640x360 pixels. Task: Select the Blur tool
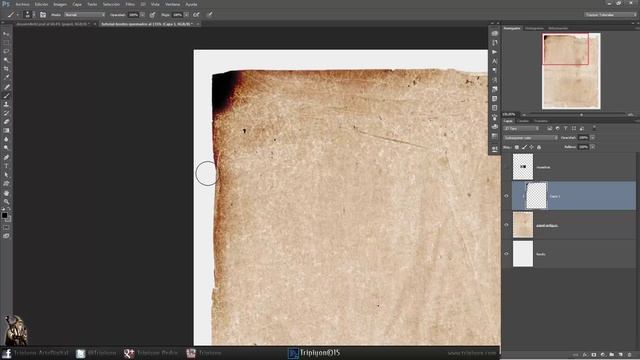(6, 139)
